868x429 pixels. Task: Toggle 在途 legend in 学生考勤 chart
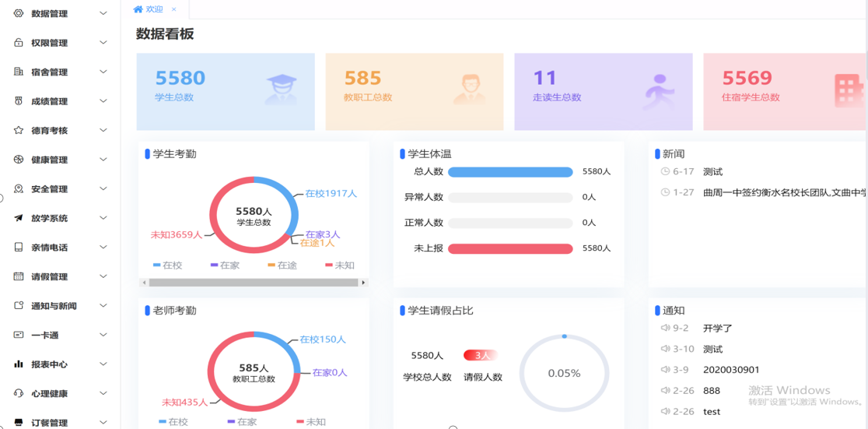[282, 265]
